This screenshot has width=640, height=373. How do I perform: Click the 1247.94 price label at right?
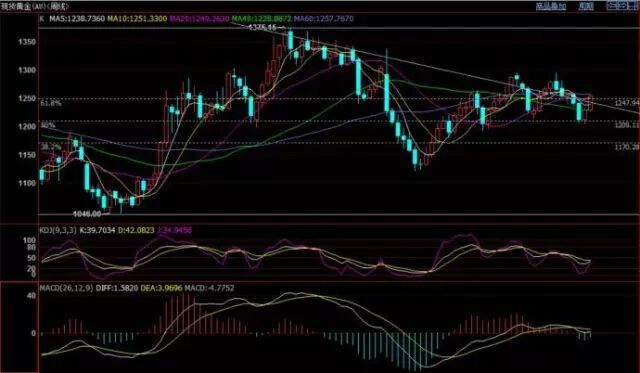[627, 102]
